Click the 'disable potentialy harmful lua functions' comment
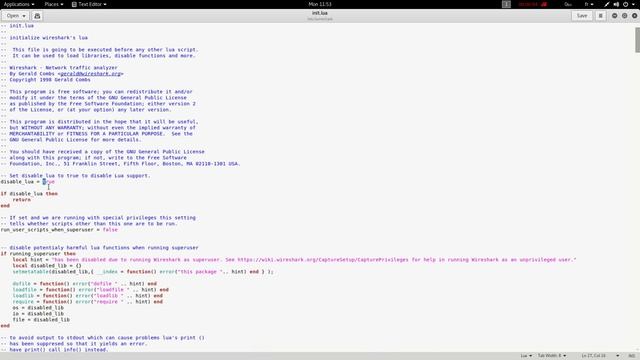Image resolution: width=640 pixels, height=360 pixels. [100, 248]
